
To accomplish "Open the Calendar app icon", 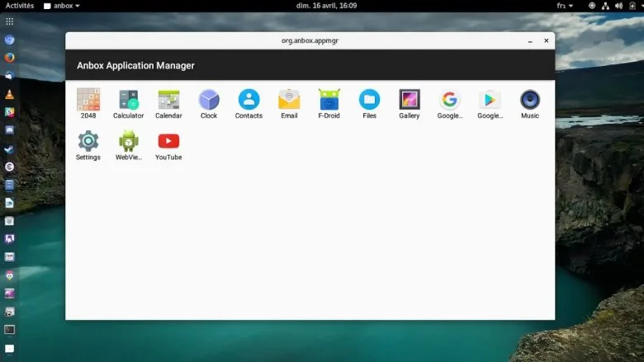I will [168, 100].
